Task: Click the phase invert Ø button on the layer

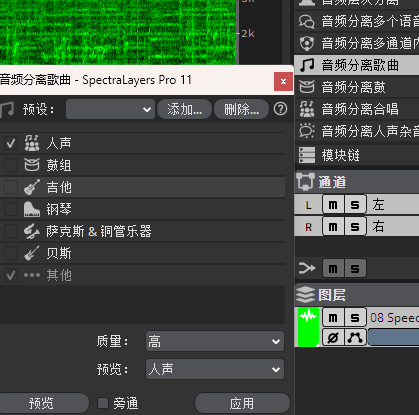Action: 333,337
